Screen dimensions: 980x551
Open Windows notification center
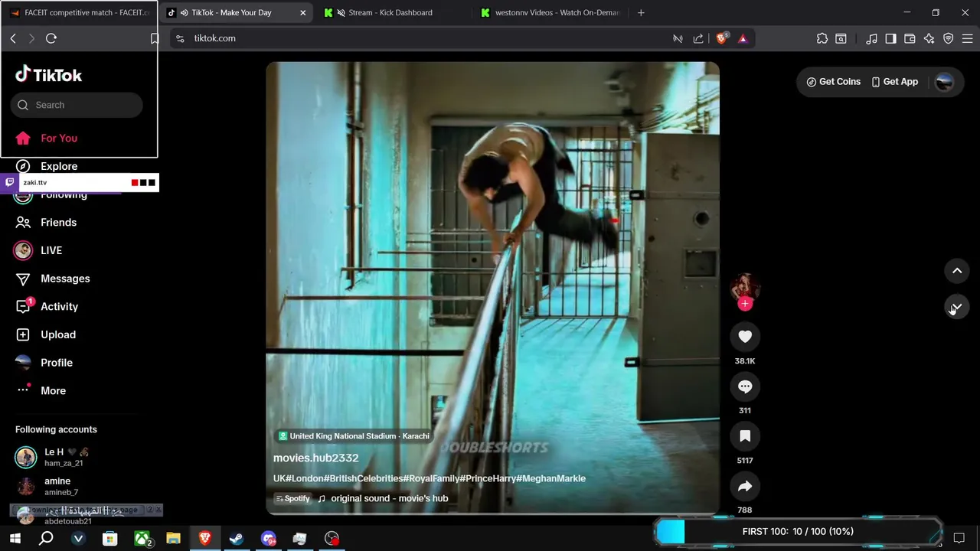pos(959,537)
